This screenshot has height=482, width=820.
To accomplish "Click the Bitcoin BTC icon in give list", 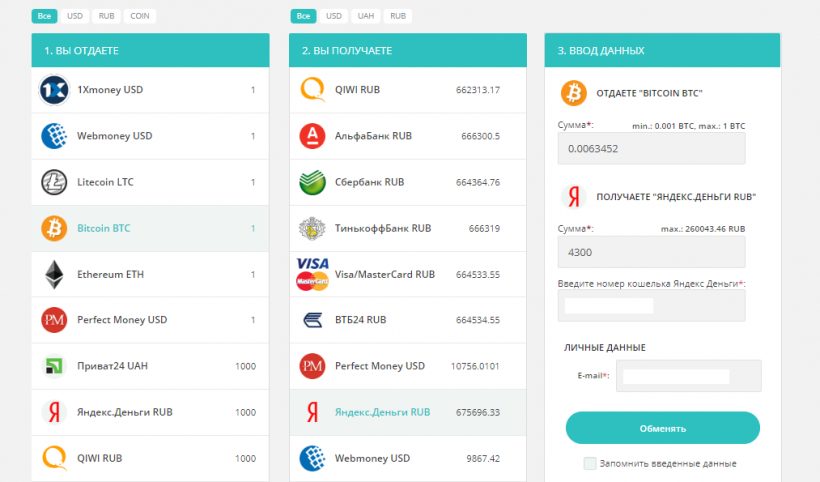I will click(x=54, y=228).
